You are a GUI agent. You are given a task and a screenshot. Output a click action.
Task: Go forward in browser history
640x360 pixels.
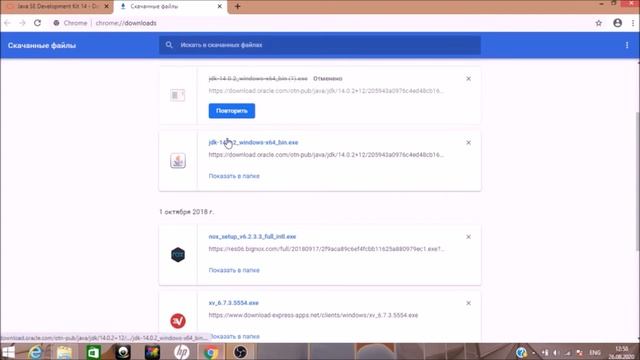22,23
